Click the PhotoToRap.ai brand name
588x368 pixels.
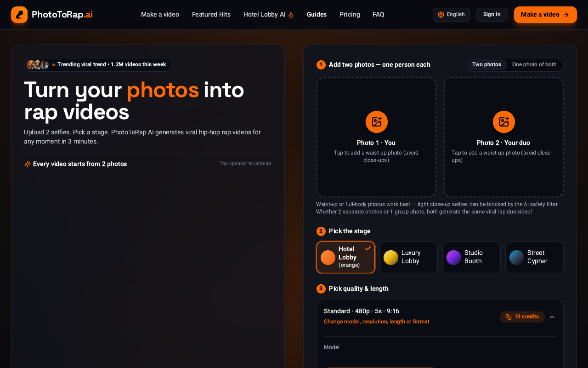coord(62,15)
